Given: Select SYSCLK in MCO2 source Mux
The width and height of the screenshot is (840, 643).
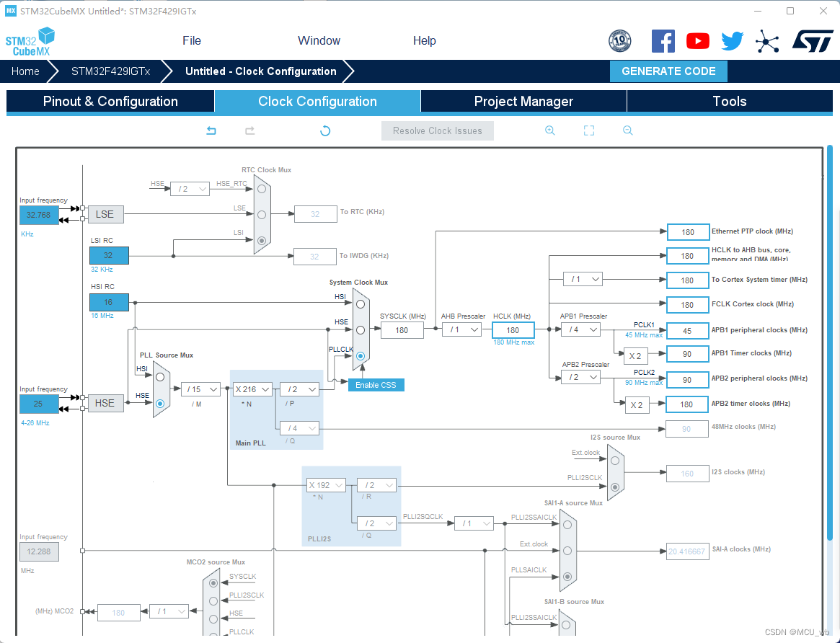Looking at the screenshot, I should (x=213, y=583).
